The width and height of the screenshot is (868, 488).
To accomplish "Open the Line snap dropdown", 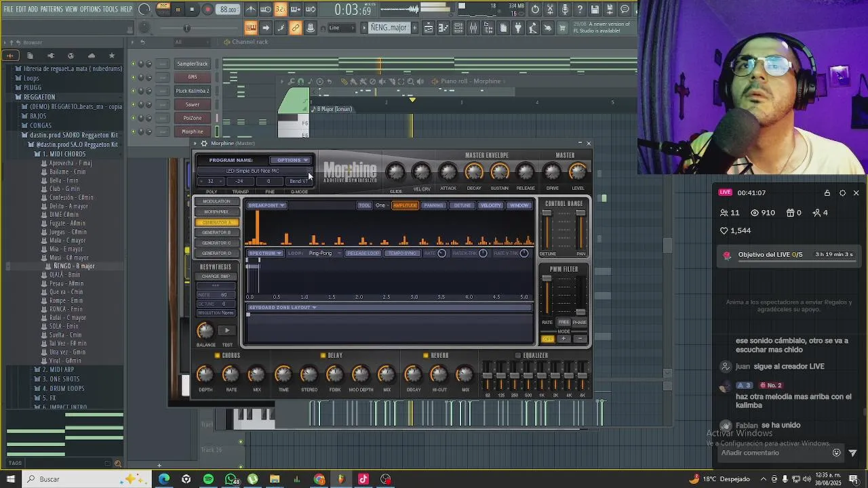I will tap(341, 28).
